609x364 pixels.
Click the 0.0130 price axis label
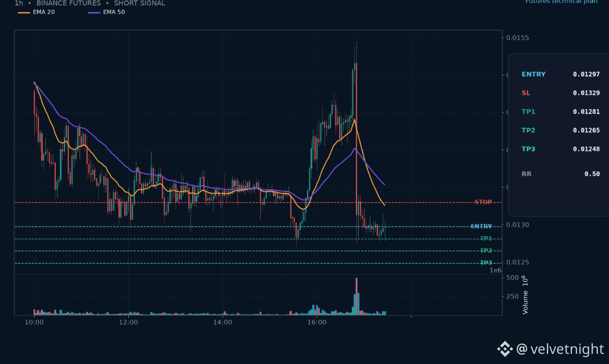[517, 225]
